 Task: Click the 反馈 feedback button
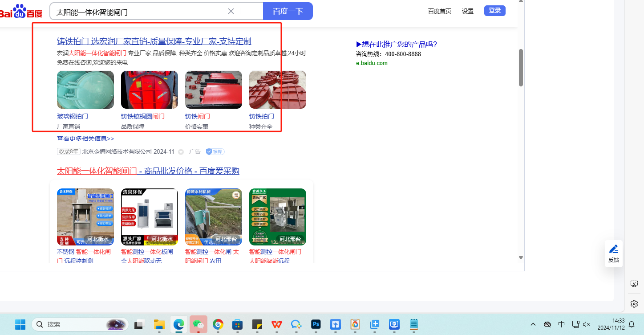[614, 254]
